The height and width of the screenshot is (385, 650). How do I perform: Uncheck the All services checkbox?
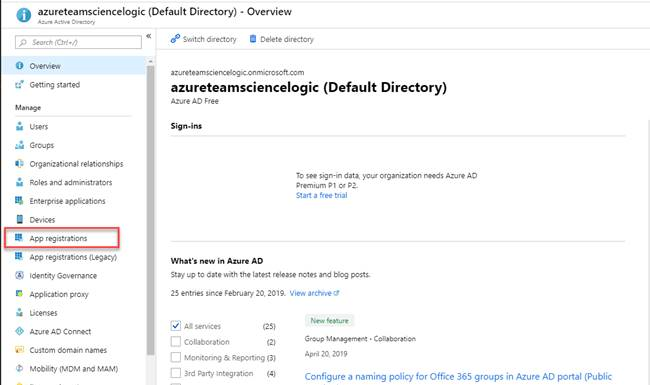click(x=176, y=326)
